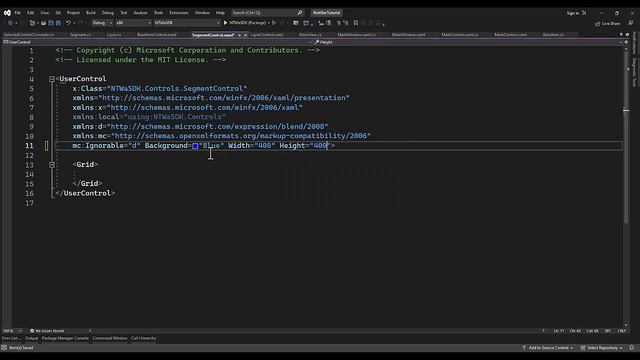Open the NTWaSDK startup project dropdown
The width and height of the screenshot is (640, 360).
(x=187, y=23)
